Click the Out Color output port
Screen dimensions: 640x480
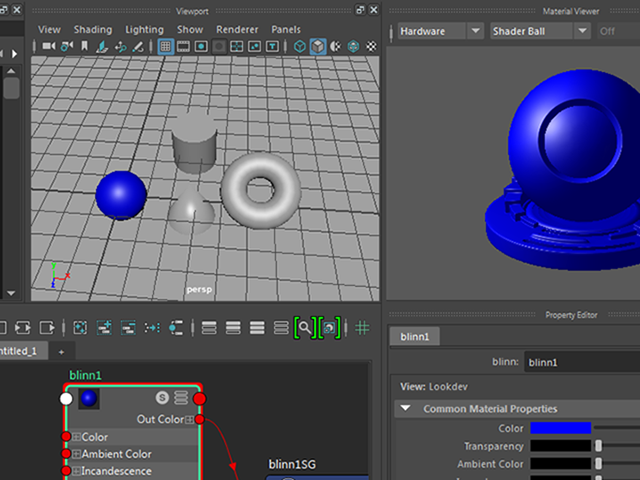click(199, 419)
